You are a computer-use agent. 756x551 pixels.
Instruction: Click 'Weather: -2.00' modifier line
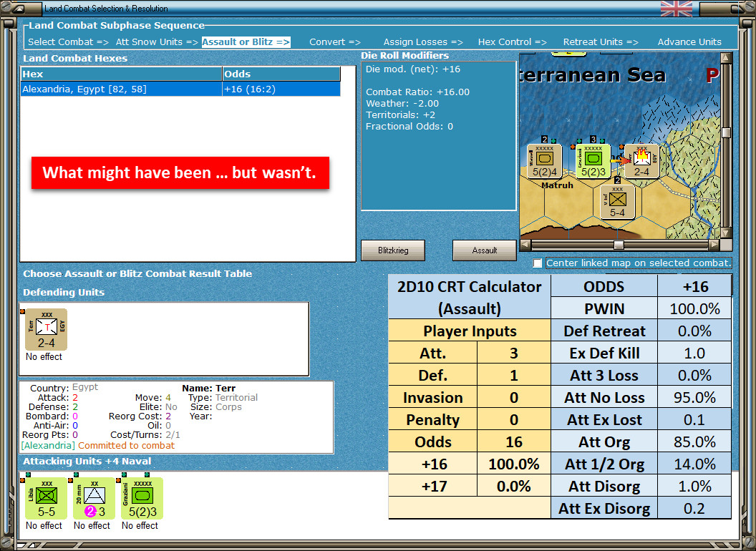[402, 104]
